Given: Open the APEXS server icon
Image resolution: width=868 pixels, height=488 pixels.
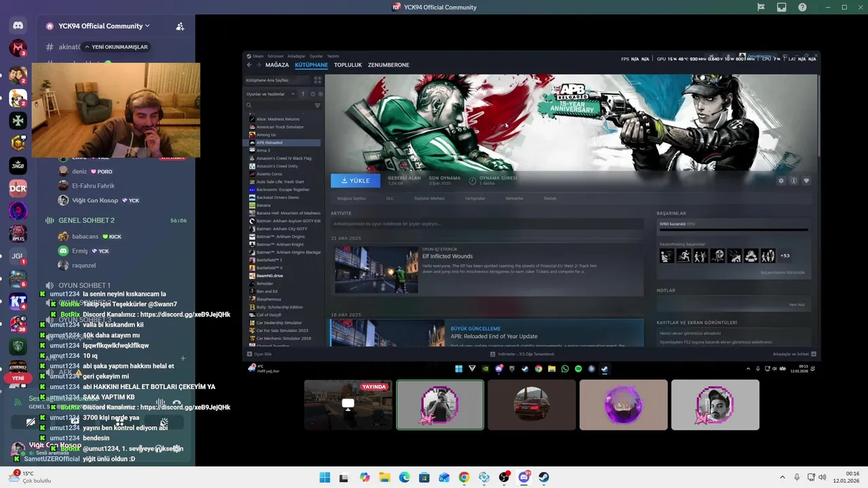Looking at the screenshot, I should tap(18, 233).
